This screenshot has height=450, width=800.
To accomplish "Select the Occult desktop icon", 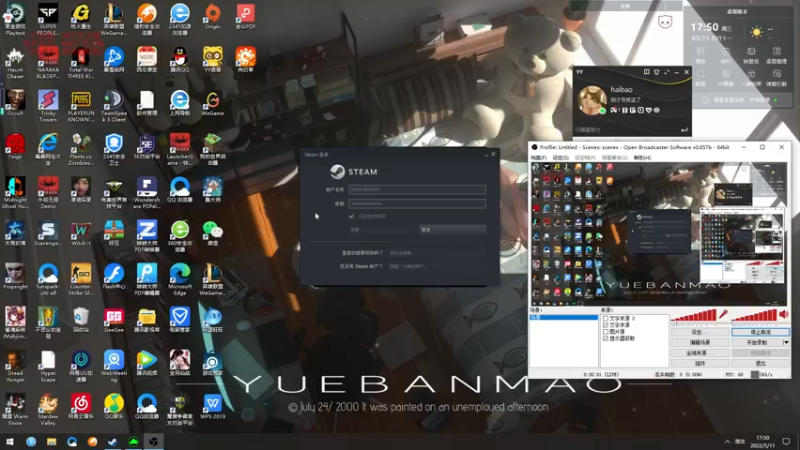I will 15,103.
